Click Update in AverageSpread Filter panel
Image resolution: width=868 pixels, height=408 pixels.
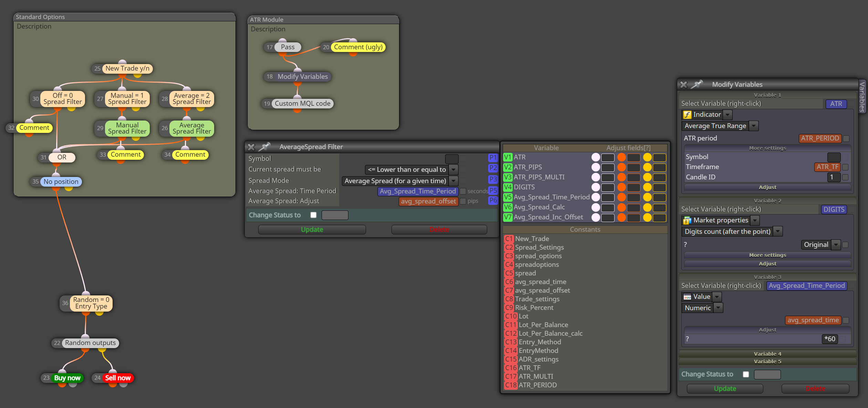pos(312,230)
